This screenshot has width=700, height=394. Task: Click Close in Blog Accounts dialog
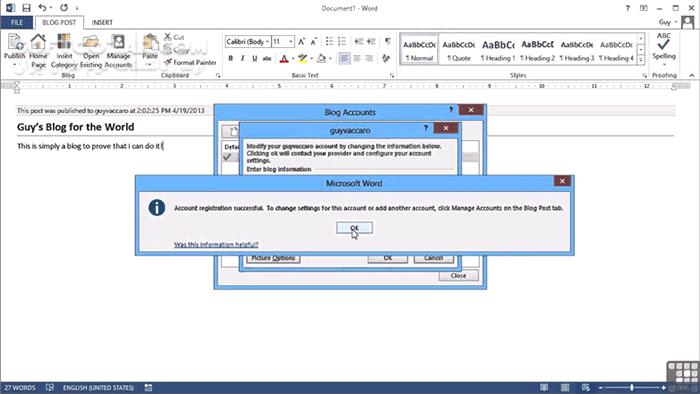coord(458,276)
